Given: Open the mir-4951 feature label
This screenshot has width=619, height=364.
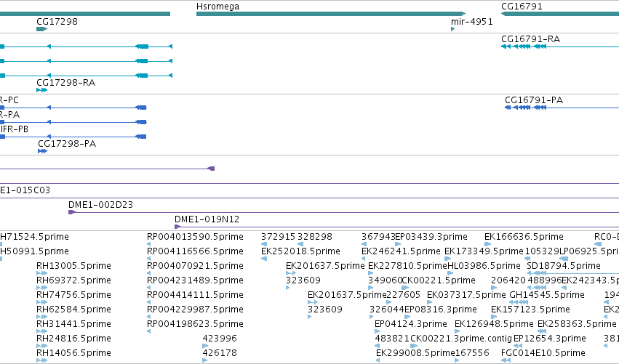Looking at the screenshot, I should coord(472,22).
